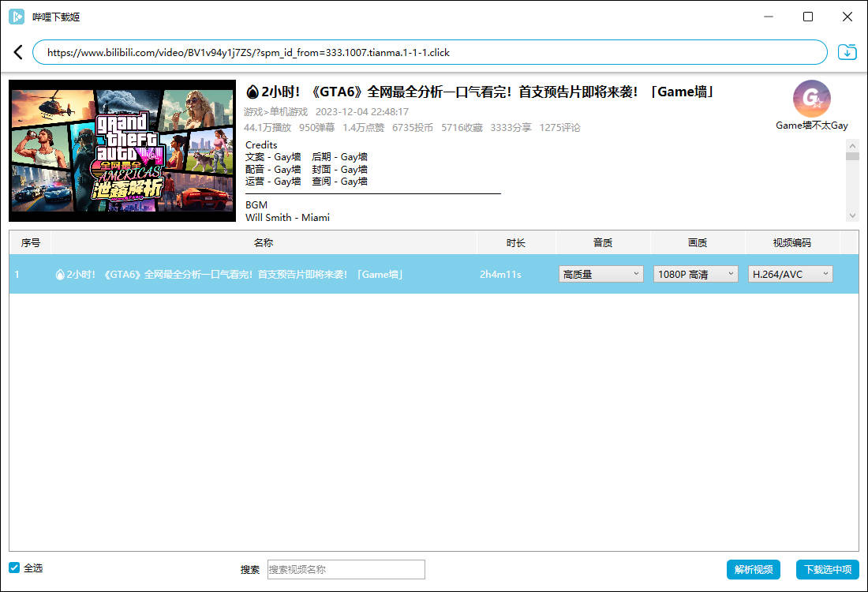This screenshot has height=592, width=868.
Task: Click the app logo in title bar
Action: pos(17,17)
